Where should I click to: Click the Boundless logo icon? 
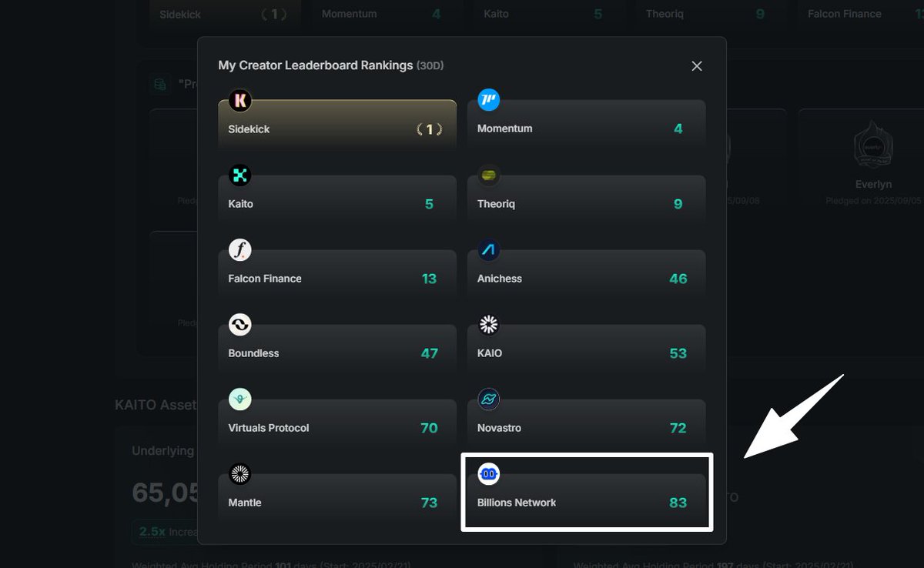coord(240,324)
